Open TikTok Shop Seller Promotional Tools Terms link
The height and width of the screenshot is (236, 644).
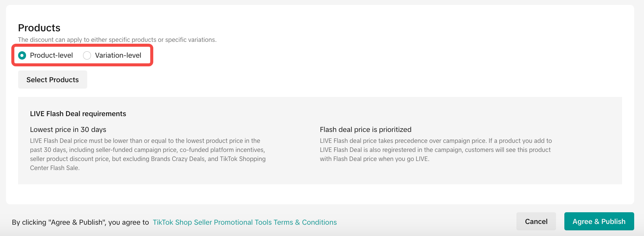click(x=245, y=222)
